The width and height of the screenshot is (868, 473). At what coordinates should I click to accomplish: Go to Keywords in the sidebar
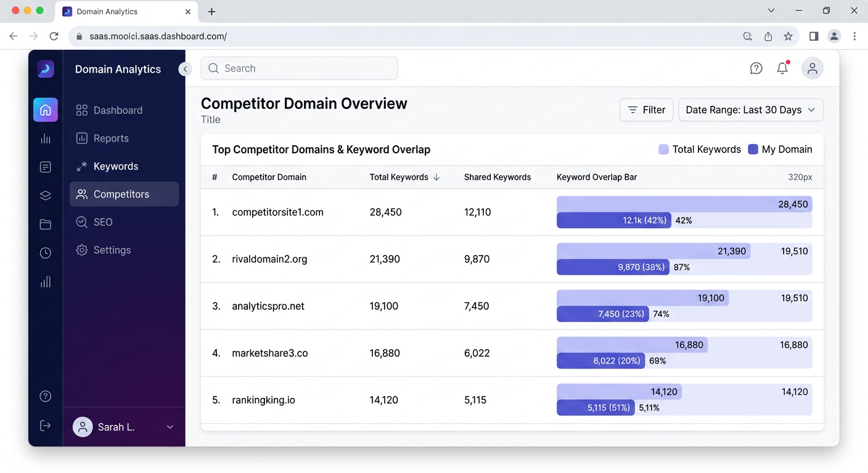125,166
